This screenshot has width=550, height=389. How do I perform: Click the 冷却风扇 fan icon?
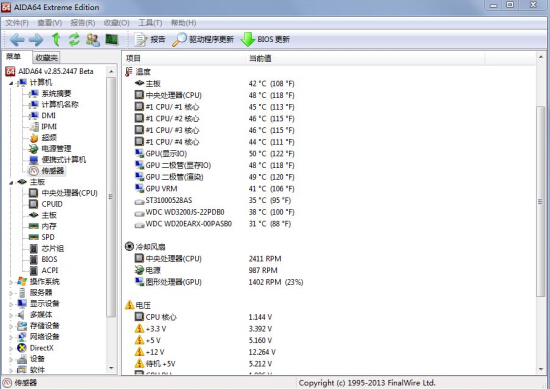point(129,247)
